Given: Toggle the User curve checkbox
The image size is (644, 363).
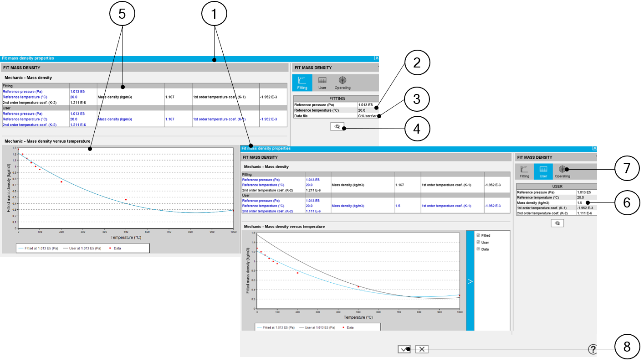Looking at the screenshot, I should (x=478, y=242).
